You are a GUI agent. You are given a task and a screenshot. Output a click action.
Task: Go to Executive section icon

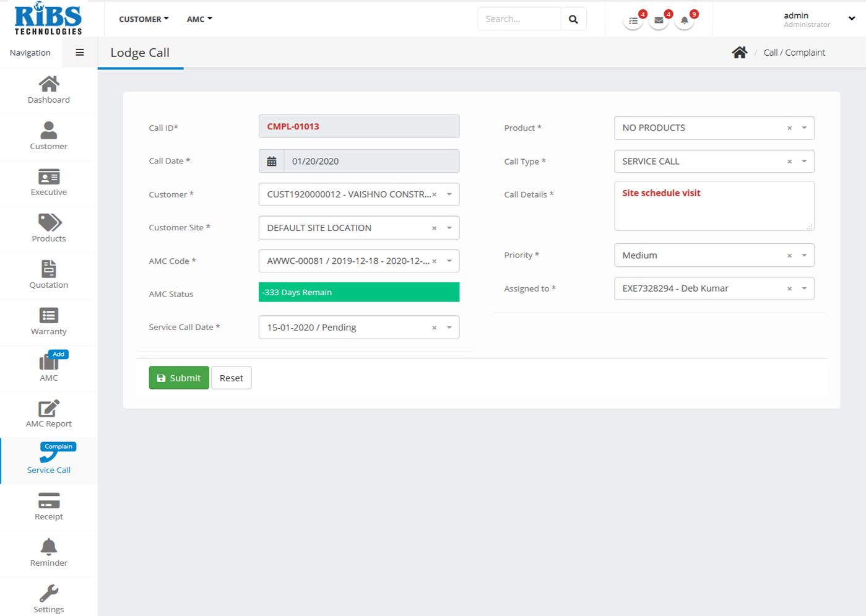[x=48, y=177]
